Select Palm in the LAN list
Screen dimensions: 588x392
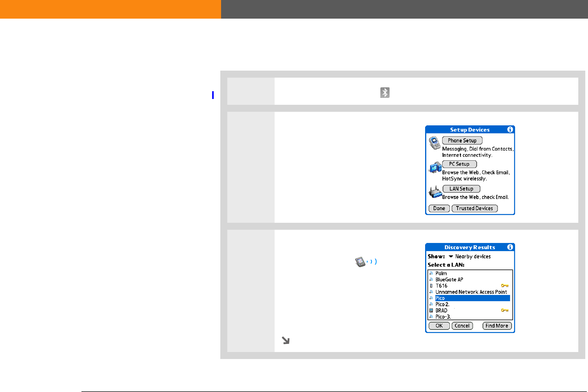coord(441,273)
